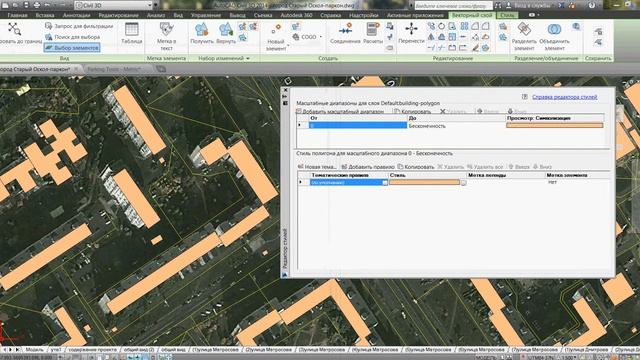
Task: Click Добавить масштабный диапазон button
Action: click(340, 111)
